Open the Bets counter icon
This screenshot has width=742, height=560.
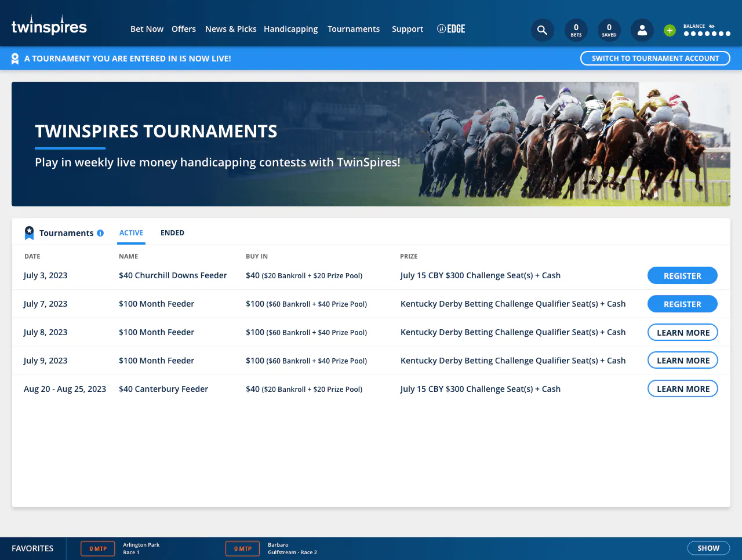tap(576, 30)
